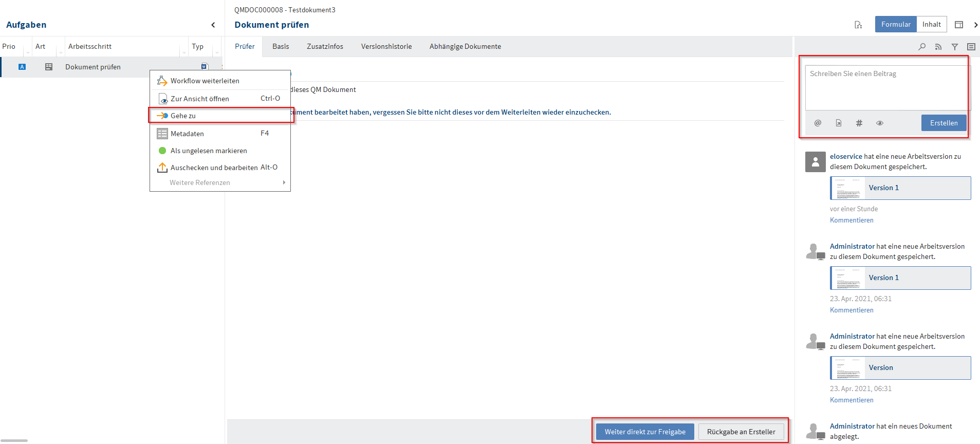Open the Arbeitsschritt column dropdown arrow
The width and height of the screenshot is (980, 444).
[184, 52]
